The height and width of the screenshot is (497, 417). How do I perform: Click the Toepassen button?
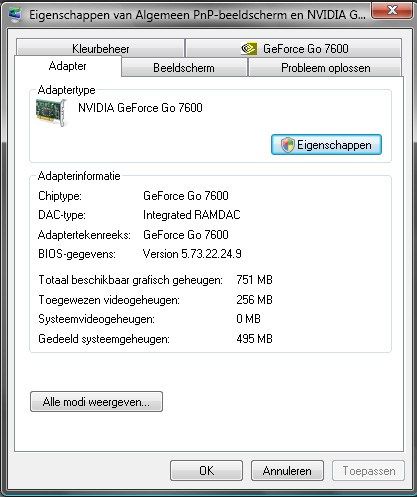[368, 471]
